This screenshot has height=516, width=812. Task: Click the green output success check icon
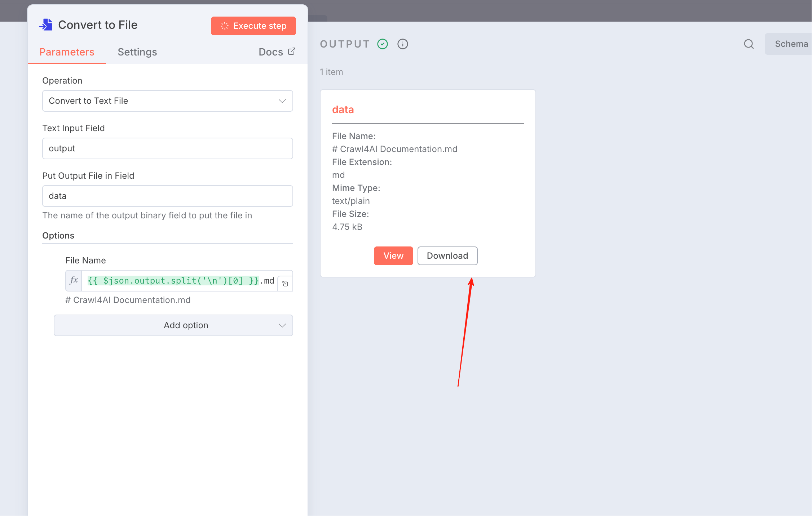[382, 44]
